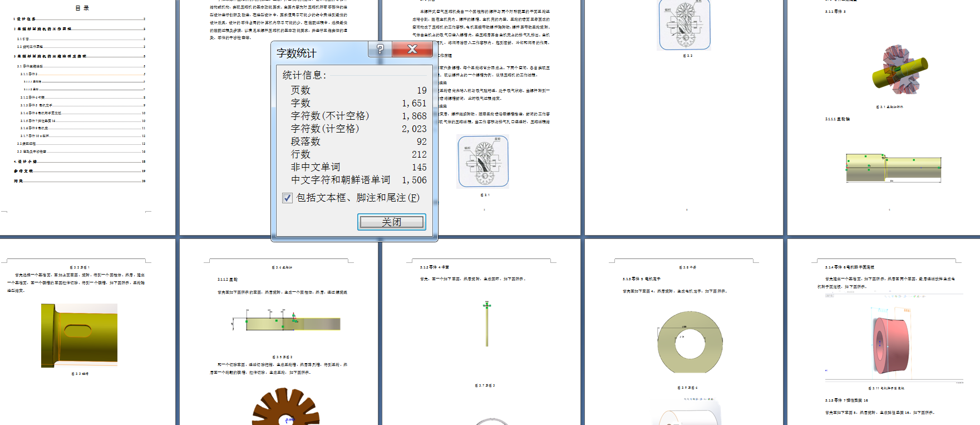The height and width of the screenshot is (425, 980).
Task: Click the 3.1.1.1 星轮轴 heading
Action: tap(838, 119)
